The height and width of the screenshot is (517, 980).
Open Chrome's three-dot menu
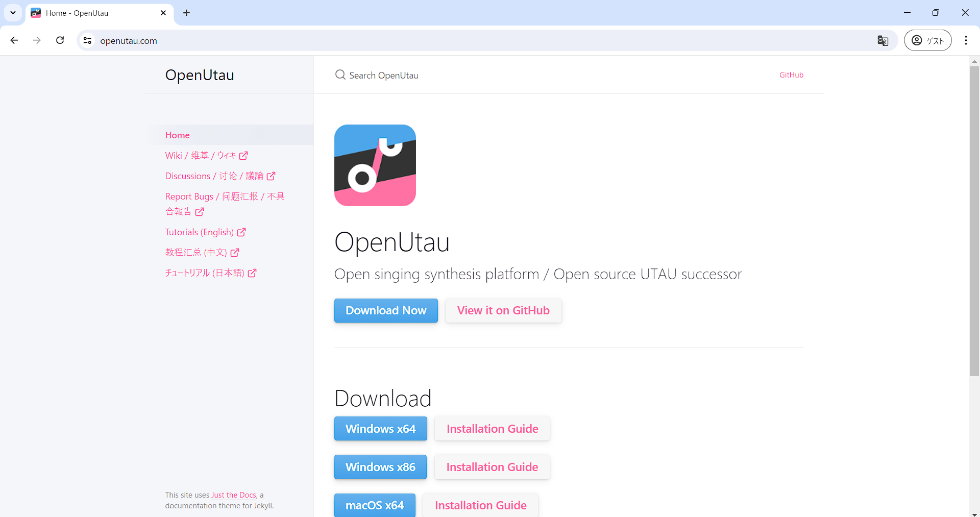pyautogui.click(x=966, y=40)
